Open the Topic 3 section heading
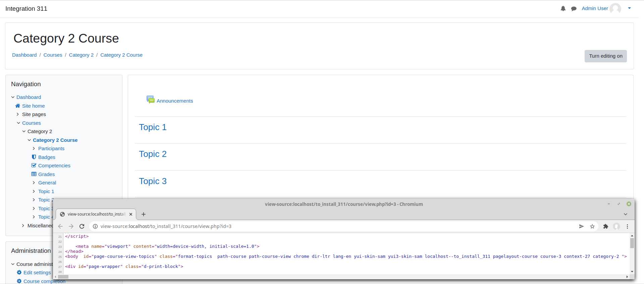The height and width of the screenshot is (284, 644). coord(153,181)
